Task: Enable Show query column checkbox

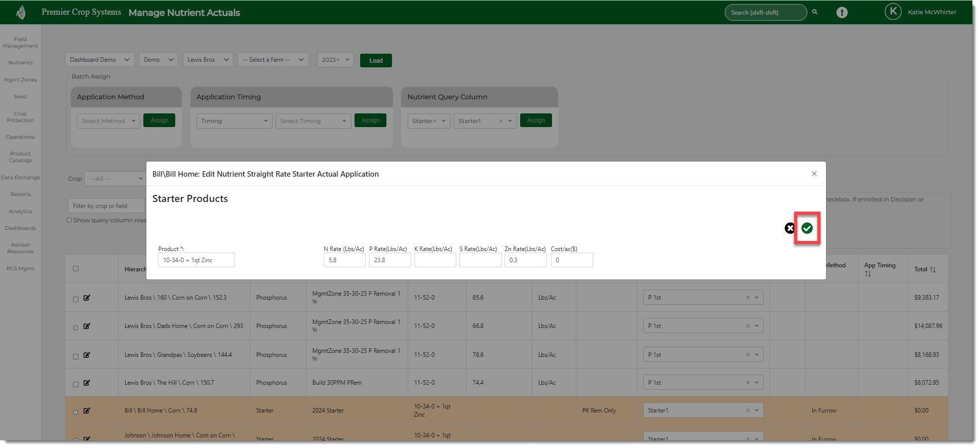Action: coord(69,220)
